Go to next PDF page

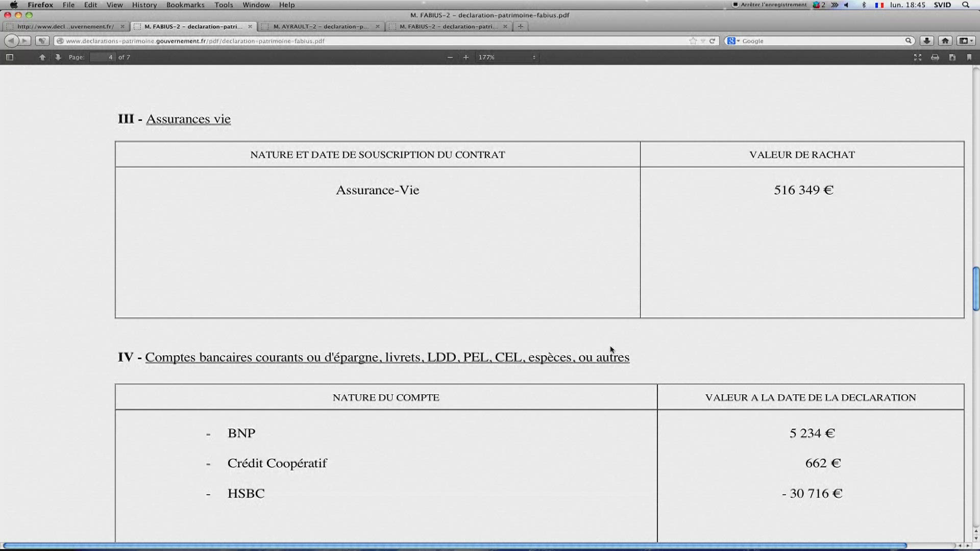pos(58,57)
